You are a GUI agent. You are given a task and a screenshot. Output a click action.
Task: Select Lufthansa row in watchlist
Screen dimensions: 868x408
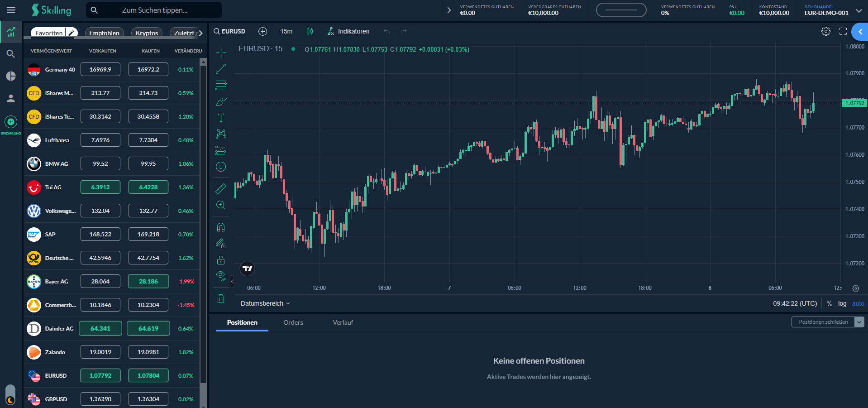tap(112, 140)
